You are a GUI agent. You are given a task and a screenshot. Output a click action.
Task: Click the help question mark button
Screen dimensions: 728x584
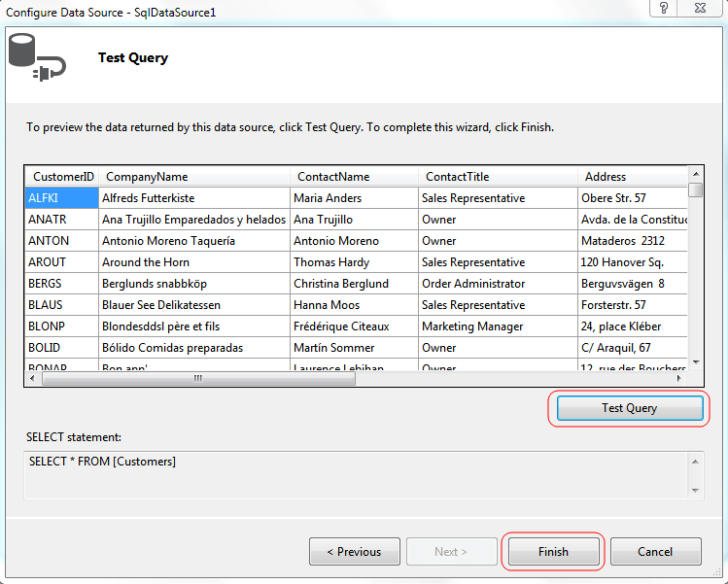[x=664, y=9]
